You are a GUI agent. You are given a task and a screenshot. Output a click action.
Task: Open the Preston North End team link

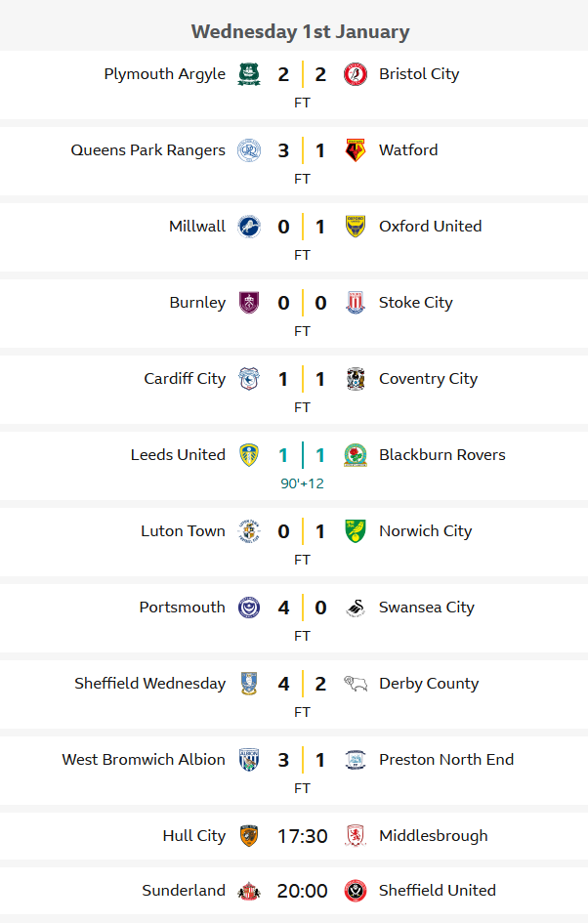click(445, 760)
